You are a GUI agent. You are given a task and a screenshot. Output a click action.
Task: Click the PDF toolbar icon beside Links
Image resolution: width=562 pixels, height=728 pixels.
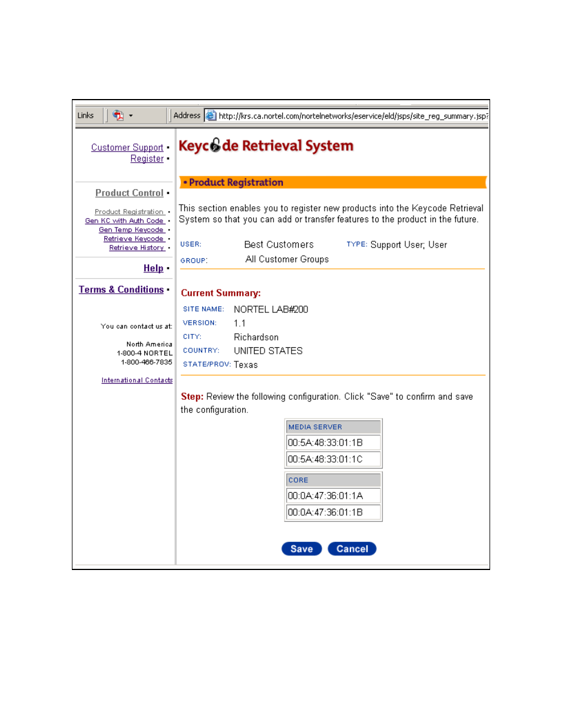118,116
